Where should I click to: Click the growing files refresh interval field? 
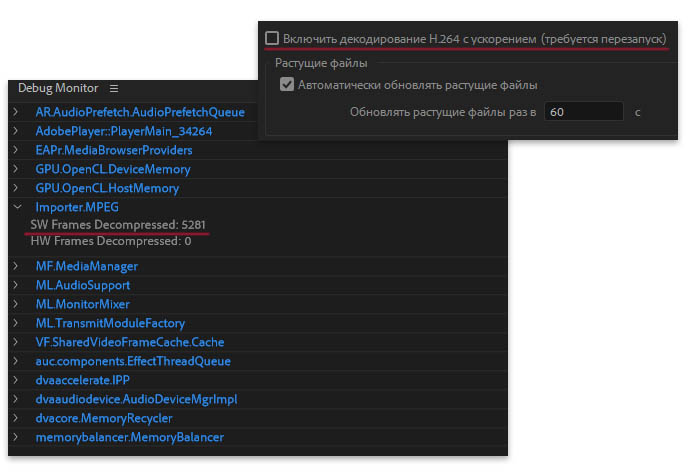pos(583,112)
